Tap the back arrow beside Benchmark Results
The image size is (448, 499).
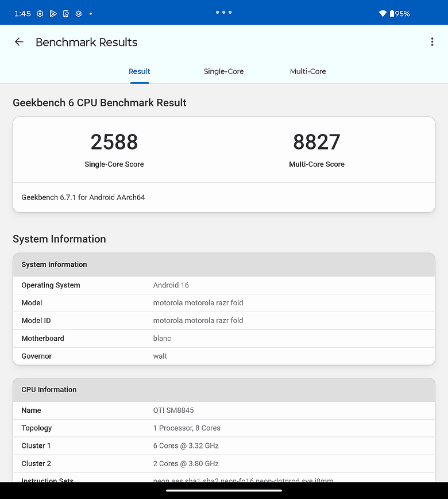[19, 42]
